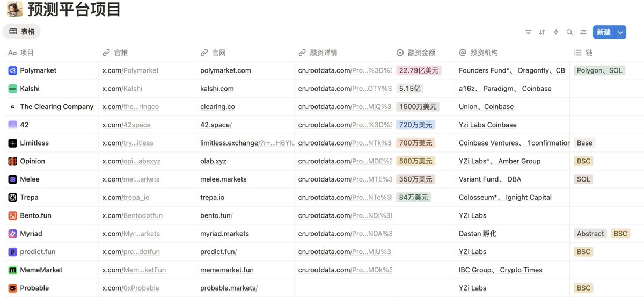The width and height of the screenshot is (644, 297).
Task: Click the Opinion project icon
Action: click(x=12, y=161)
